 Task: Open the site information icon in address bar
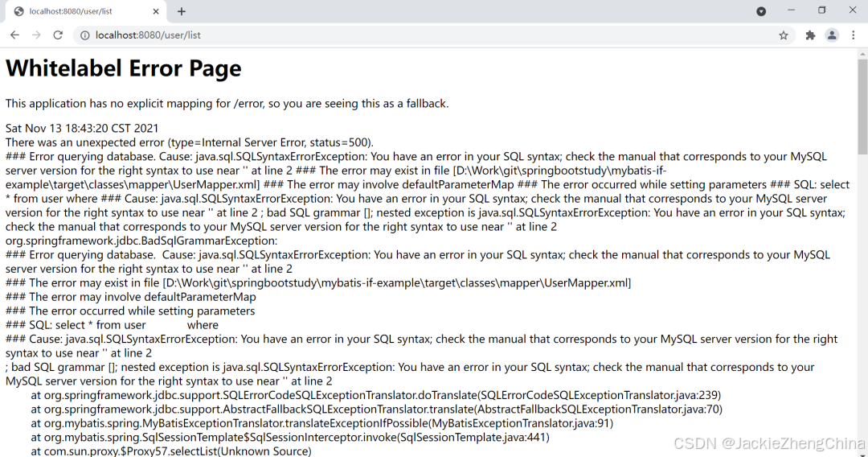pyautogui.click(x=84, y=35)
